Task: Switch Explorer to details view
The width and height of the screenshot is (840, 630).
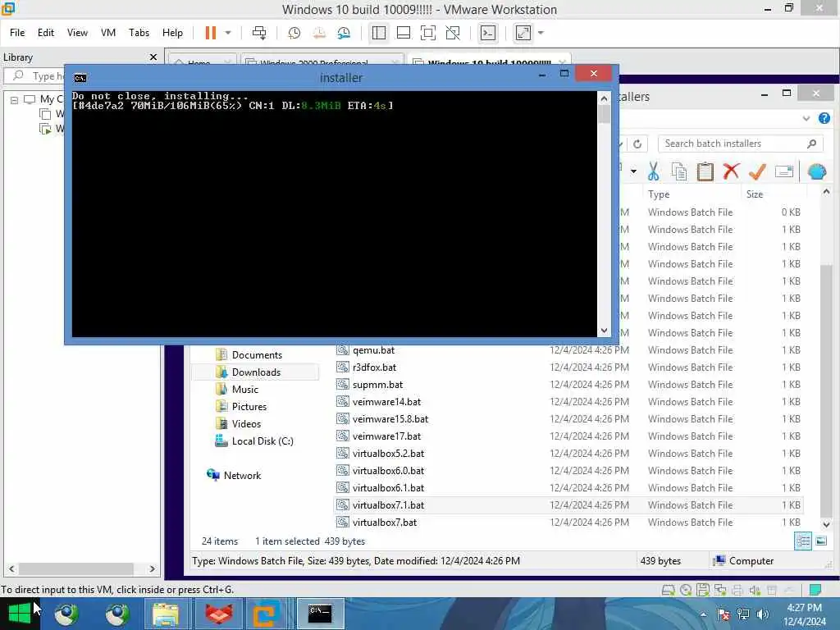Action: [803, 541]
